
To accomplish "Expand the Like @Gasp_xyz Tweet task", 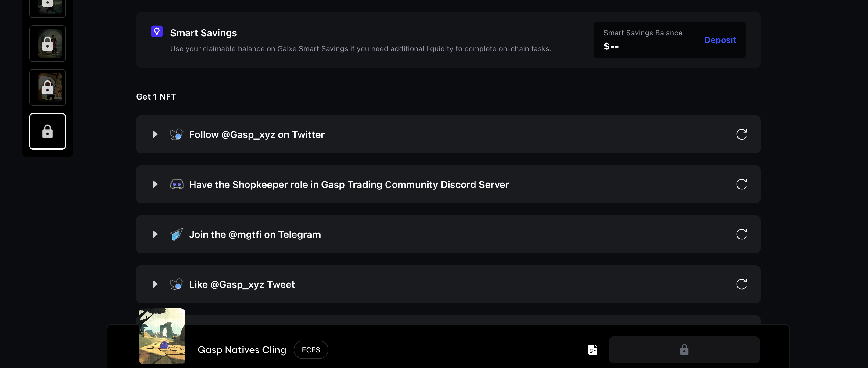I will [x=155, y=284].
